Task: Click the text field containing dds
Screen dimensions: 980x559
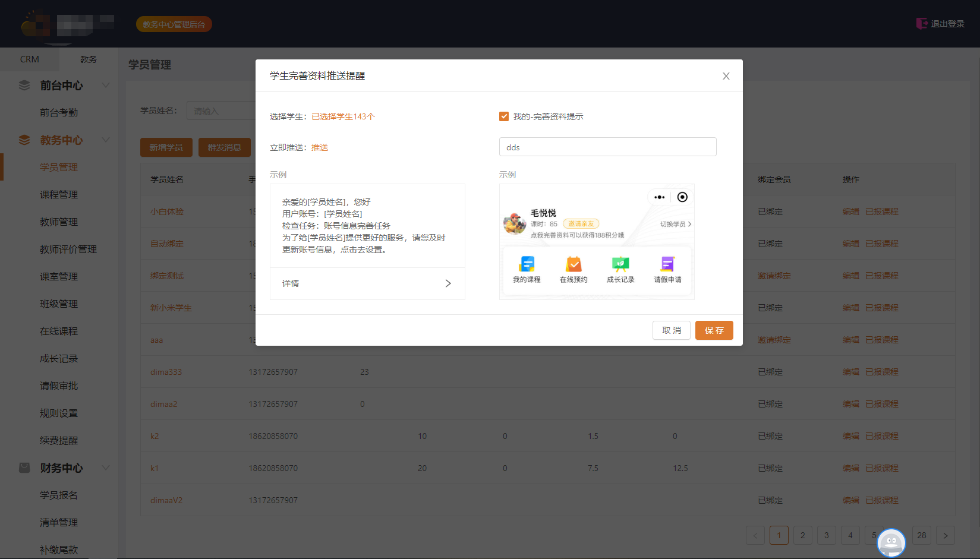Action: click(607, 147)
